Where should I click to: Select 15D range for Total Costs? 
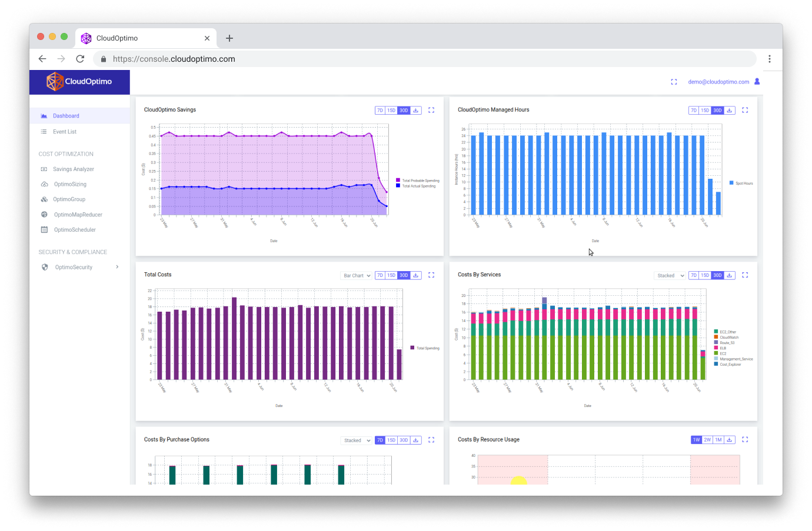(x=391, y=275)
